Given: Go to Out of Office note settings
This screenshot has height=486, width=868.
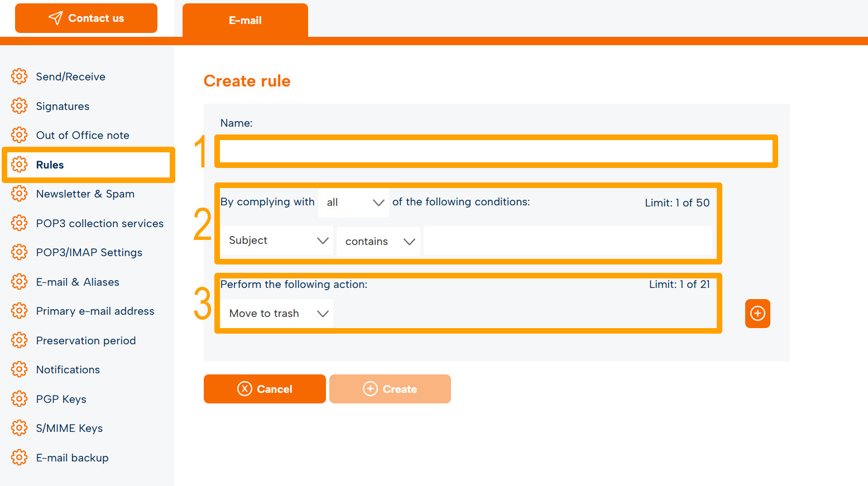Looking at the screenshot, I should (83, 135).
